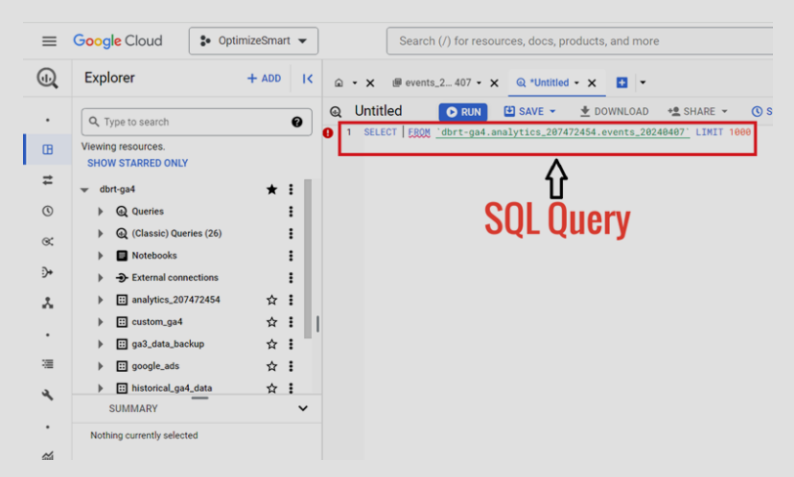Click the red query error indicator
Image resolution: width=794 pixels, height=477 pixels.
[x=328, y=133]
